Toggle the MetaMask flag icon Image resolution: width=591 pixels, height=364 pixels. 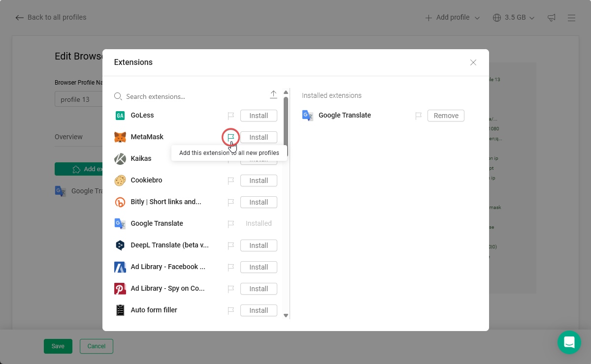230,137
